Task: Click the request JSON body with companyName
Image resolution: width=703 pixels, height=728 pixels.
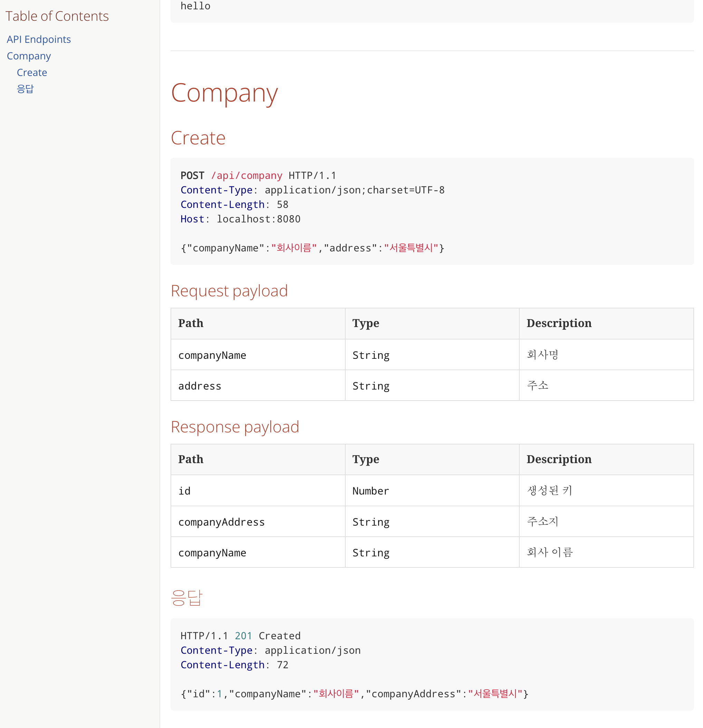Action: (312, 248)
